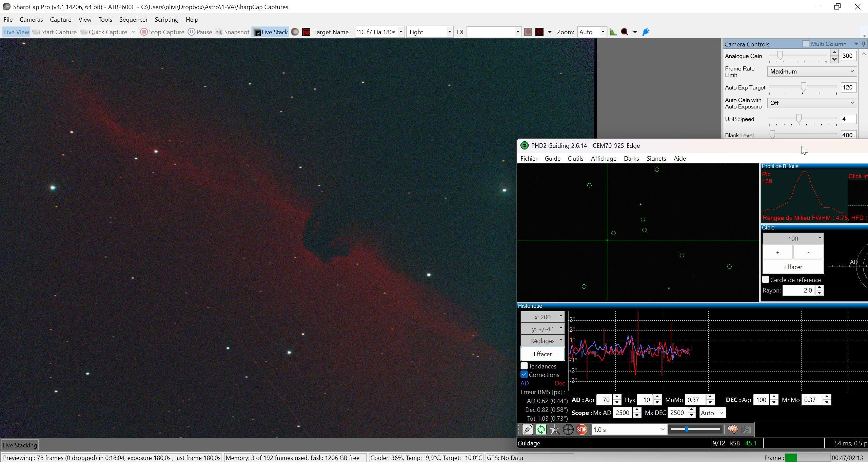Click the blue plug icon in SharpCap toolbar
The image size is (868, 462).
pyautogui.click(x=646, y=32)
